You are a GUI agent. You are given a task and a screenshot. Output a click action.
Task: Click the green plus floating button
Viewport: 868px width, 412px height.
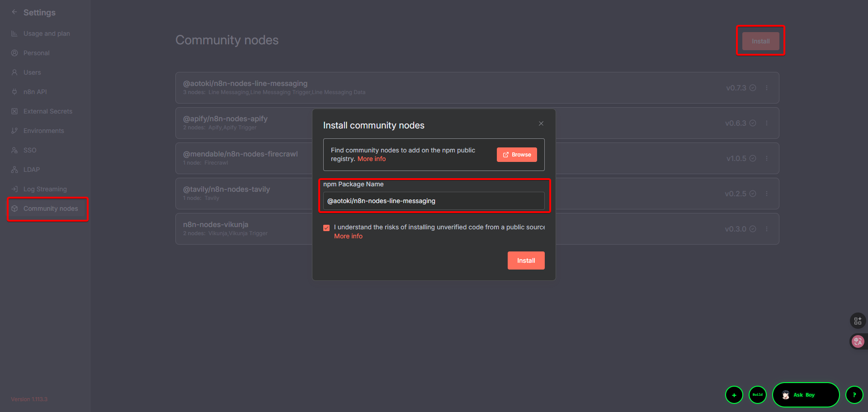pyautogui.click(x=734, y=395)
